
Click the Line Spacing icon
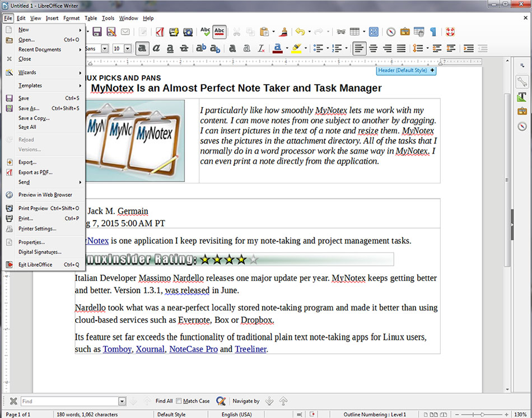click(x=418, y=49)
